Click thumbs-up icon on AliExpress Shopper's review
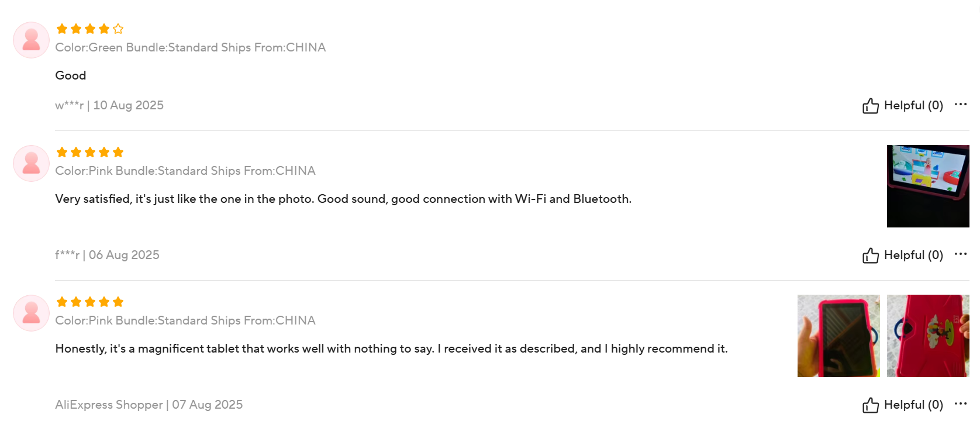The image size is (980, 428). (x=870, y=405)
